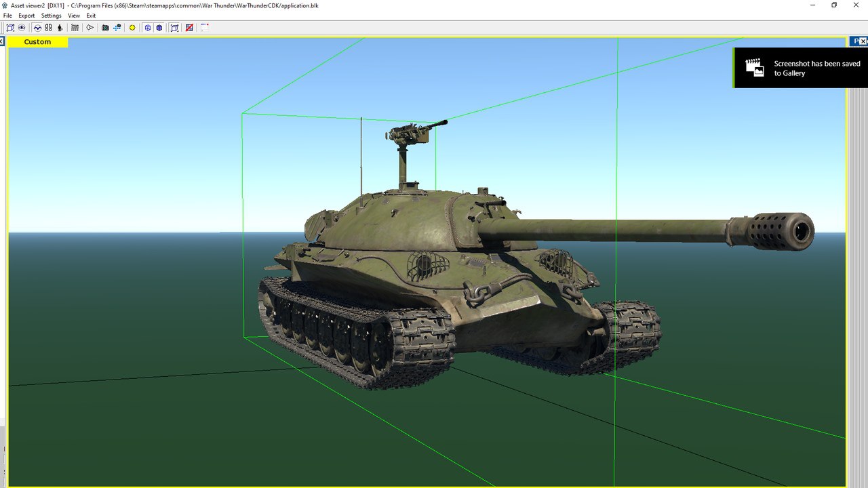Click the Asset viewer2 app icon in title bar
The width and height of the screenshot is (868, 488).
5,5
